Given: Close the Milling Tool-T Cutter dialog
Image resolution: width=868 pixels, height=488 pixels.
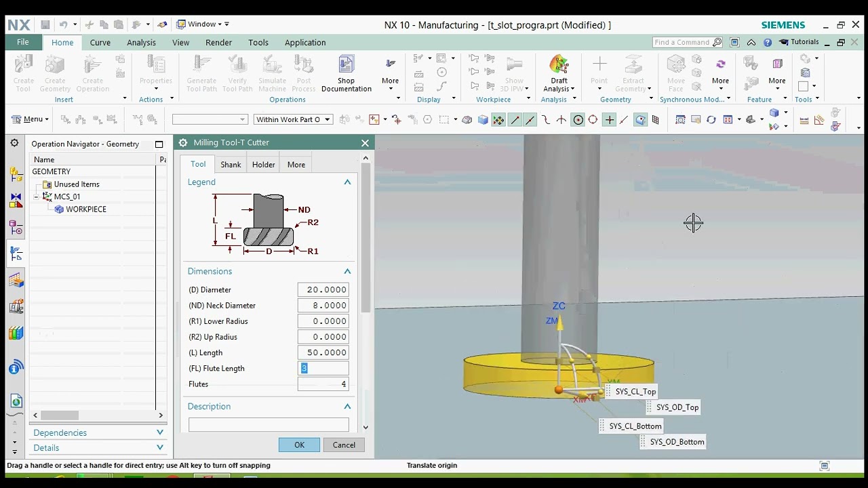Looking at the screenshot, I should pyautogui.click(x=365, y=143).
